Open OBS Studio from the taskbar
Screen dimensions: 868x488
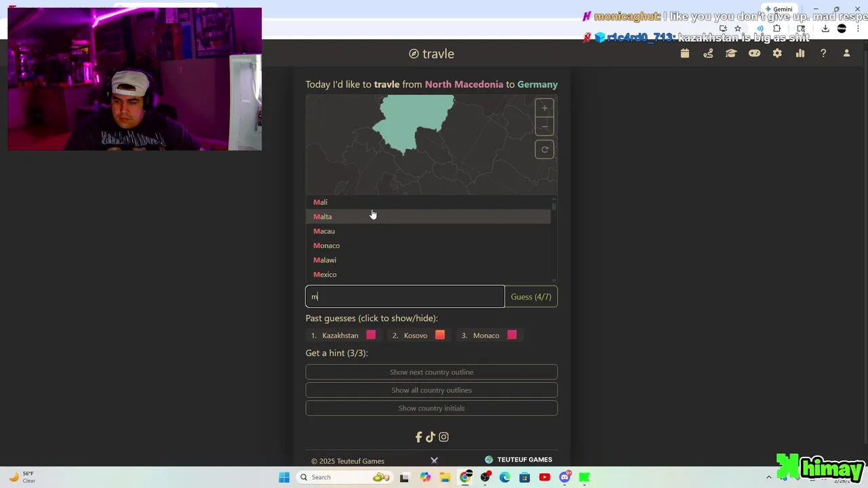click(x=485, y=477)
